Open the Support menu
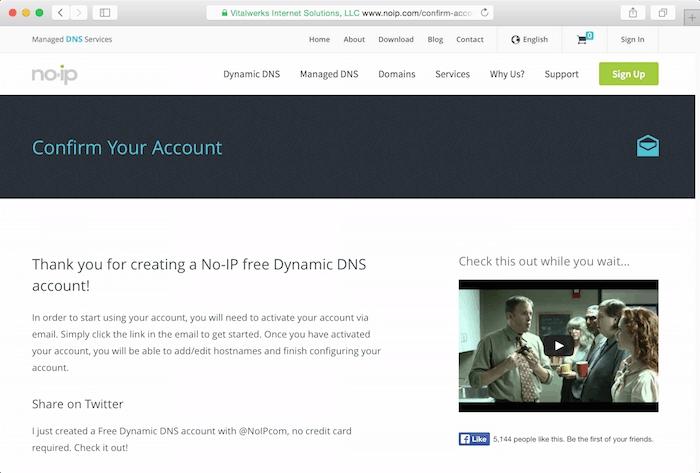The height and width of the screenshot is (473, 700). tap(561, 74)
